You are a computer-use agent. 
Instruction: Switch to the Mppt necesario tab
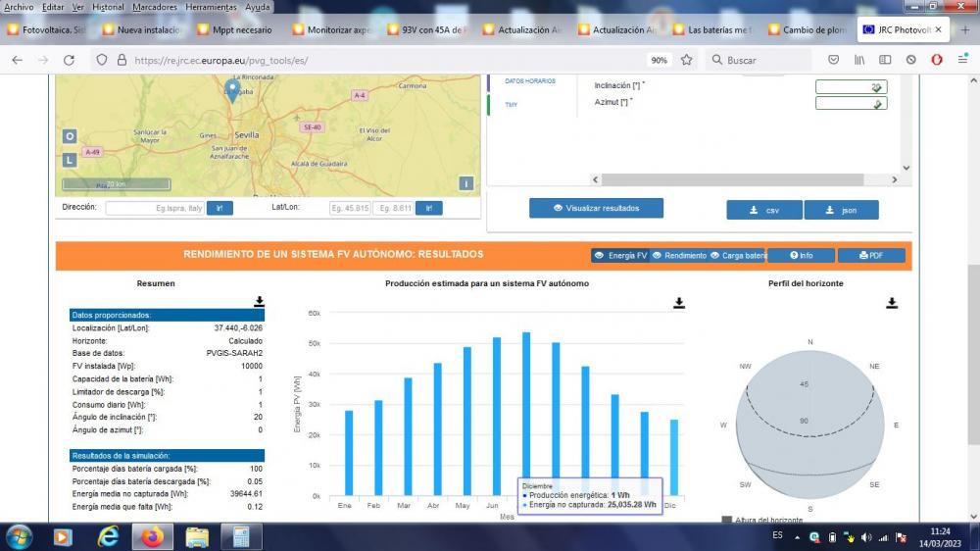tap(237, 29)
